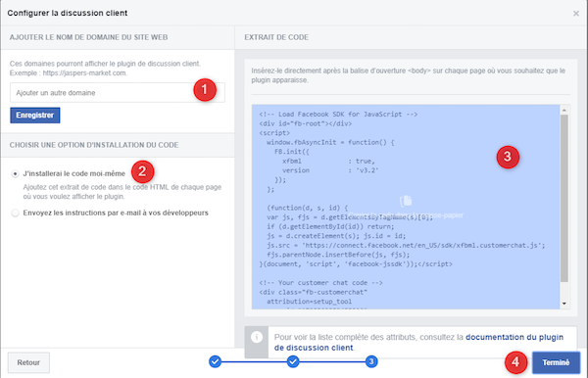Click the Terminé button
588x378 pixels.
pos(556,362)
